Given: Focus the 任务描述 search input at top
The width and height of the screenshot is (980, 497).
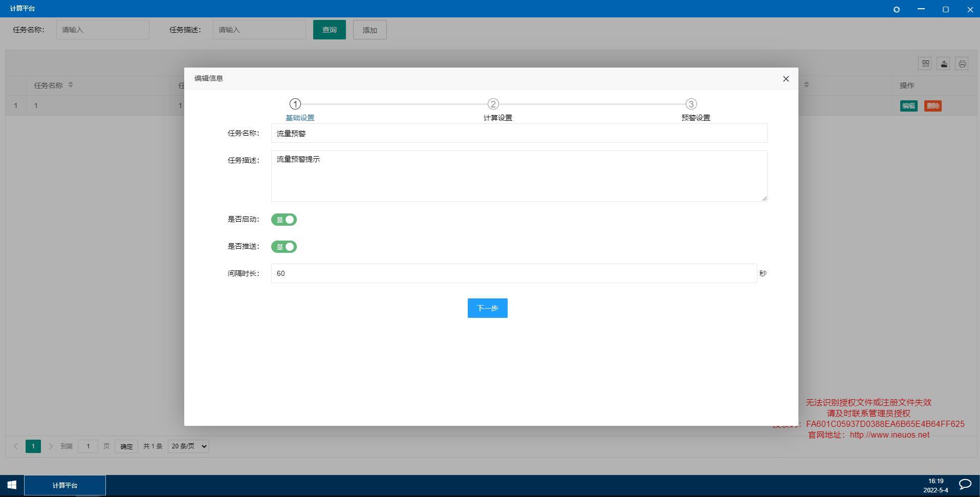Looking at the screenshot, I should pyautogui.click(x=259, y=30).
